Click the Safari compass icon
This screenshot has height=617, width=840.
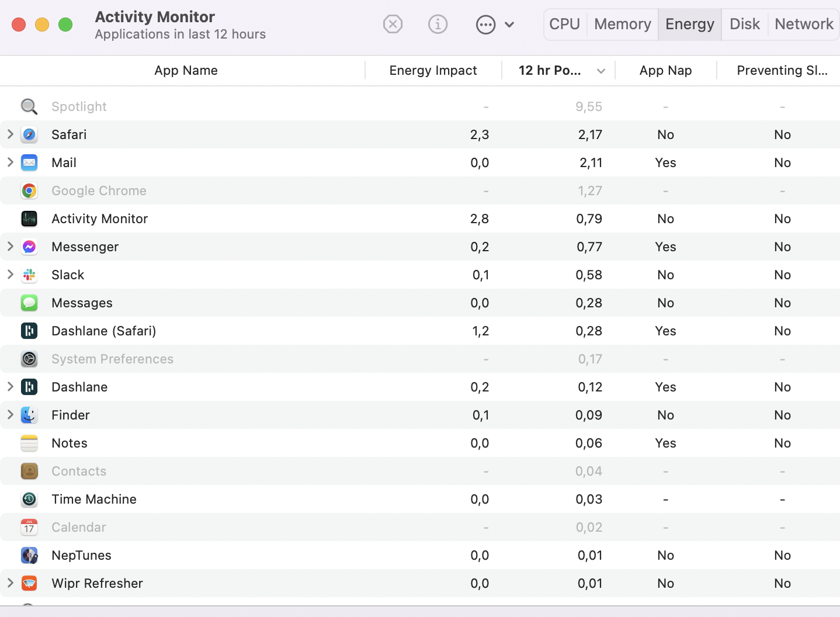29,135
